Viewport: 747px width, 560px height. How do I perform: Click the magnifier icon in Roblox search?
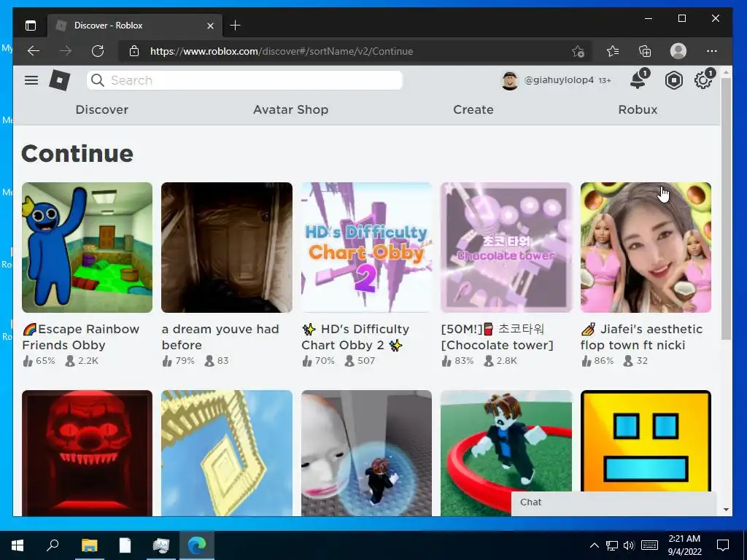click(98, 80)
